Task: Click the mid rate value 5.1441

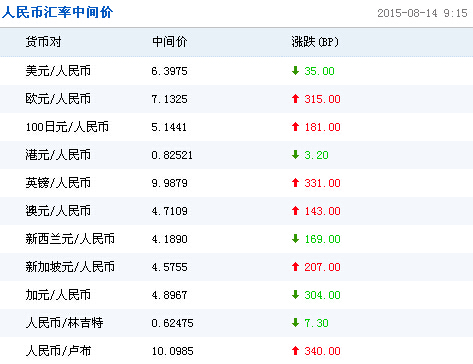Action: tap(169, 127)
